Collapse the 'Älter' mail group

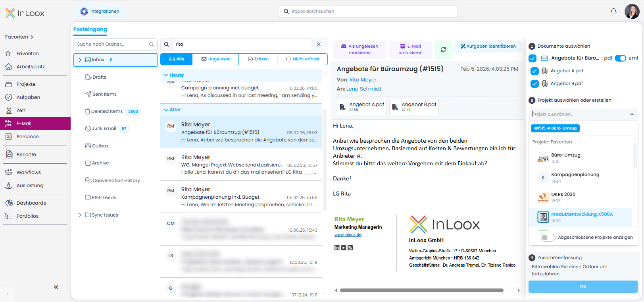click(x=166, y=110)
